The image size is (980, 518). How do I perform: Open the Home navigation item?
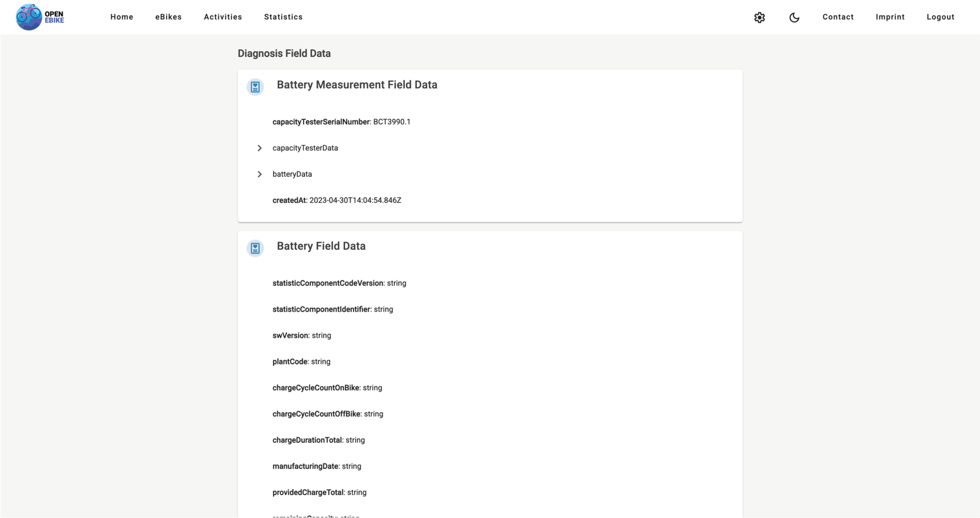pyautogui.click(x=121, y=17)
